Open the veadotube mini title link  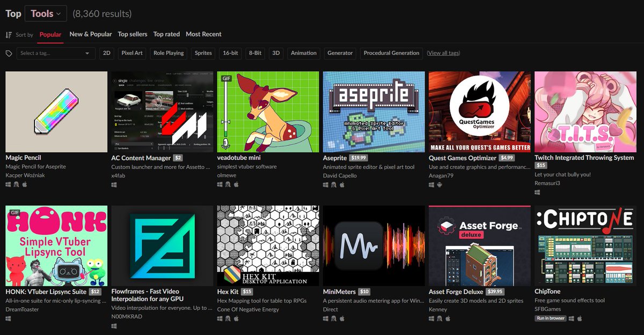coord(239,158)
